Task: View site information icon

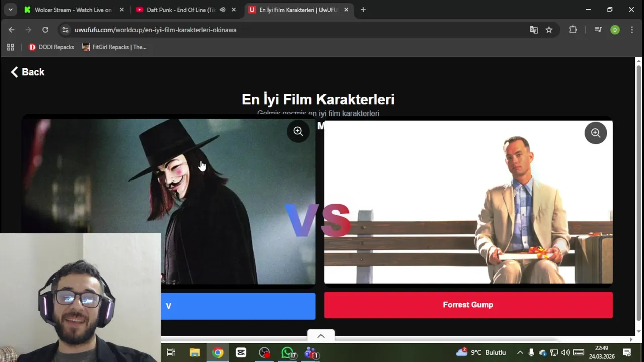Action: pos(65,30)
